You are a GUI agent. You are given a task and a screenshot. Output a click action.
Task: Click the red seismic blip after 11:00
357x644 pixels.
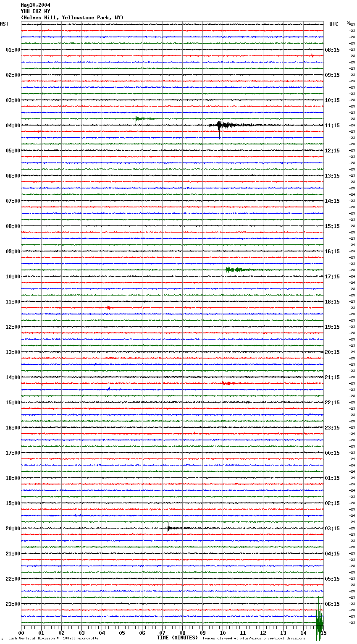point(109,308)
